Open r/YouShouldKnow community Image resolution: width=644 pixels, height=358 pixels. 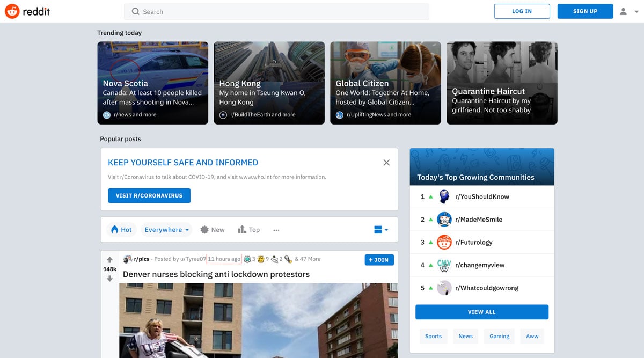tap(482, 196)
